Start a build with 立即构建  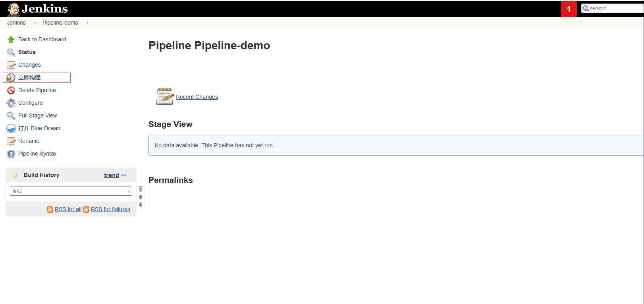[29, 77]
